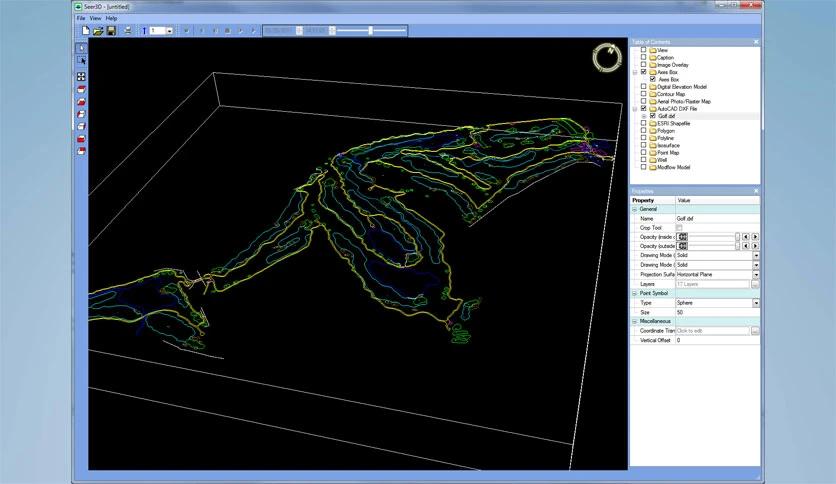Click the Coordinate Transform ellipsis button

tap(756, 330)
